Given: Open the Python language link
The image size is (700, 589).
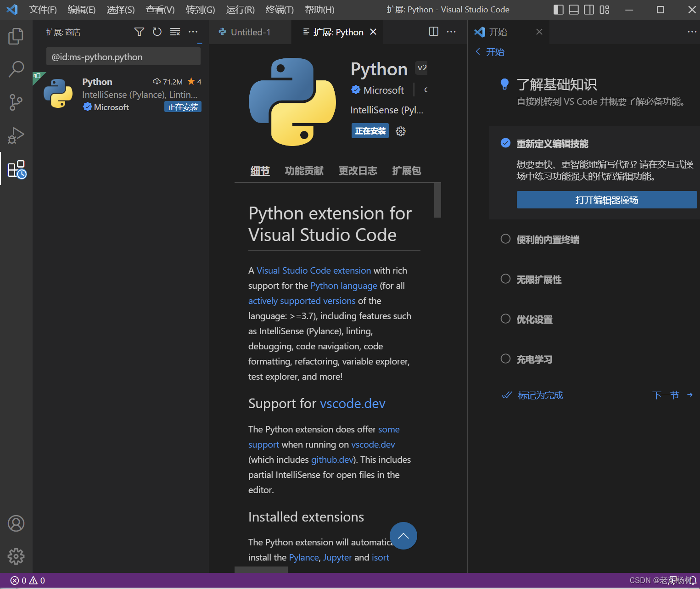Looking at the screenshot, I should pyautogui.click(x=344, y=286).
